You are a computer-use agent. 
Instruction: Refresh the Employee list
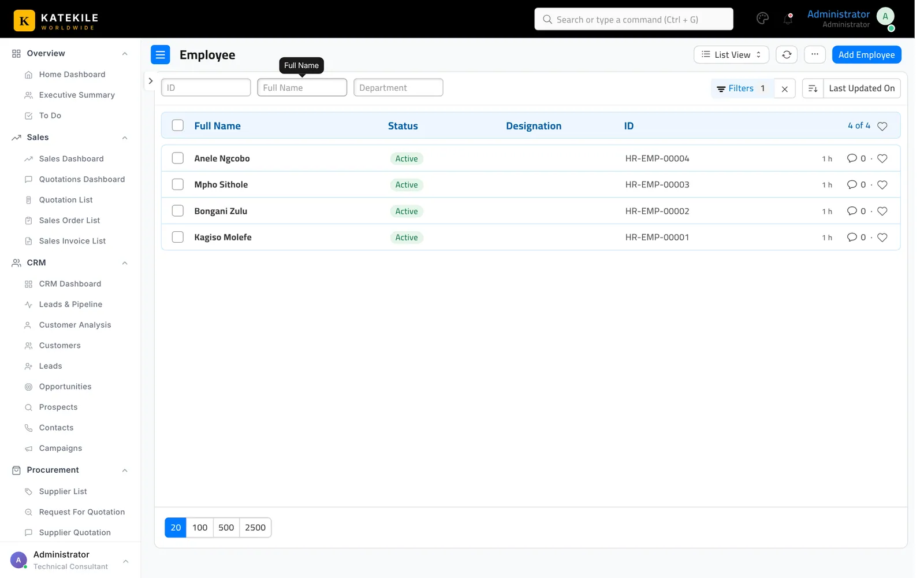tap(787, 55)
